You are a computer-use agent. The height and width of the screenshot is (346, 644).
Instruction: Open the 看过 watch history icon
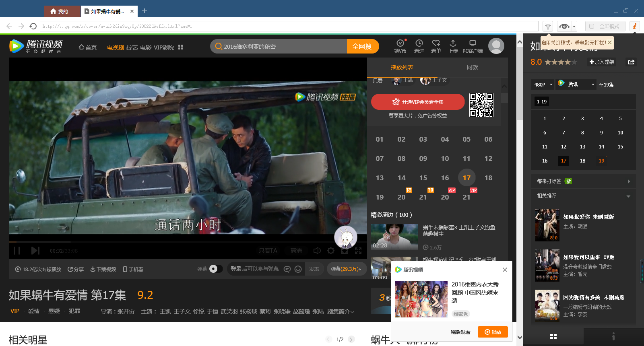point(419,43)
